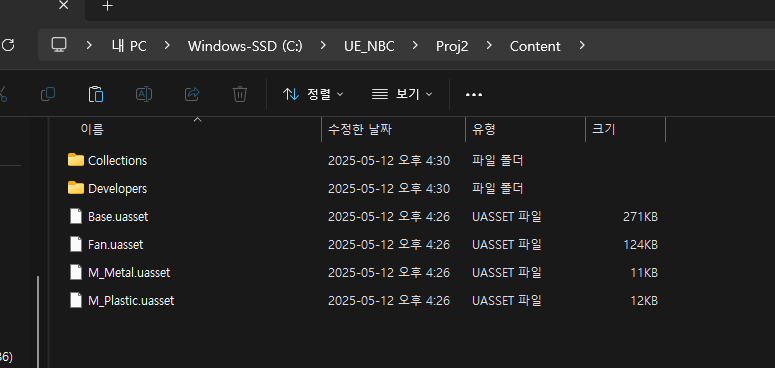775x368 pixels.
Task: Click the Base.uasset file icon
Action: click(x=76, y=216)
